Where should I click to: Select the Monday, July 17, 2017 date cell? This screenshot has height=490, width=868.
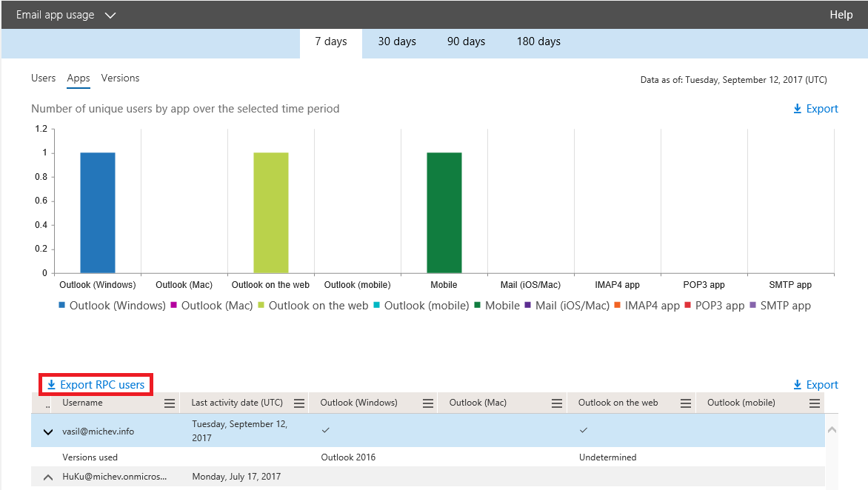pos(236,477)
